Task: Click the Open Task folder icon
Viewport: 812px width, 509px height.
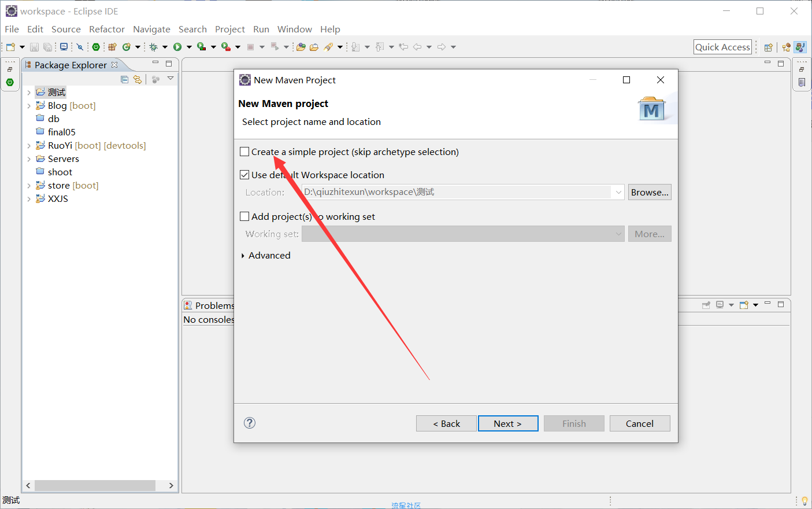Action: click(x=314, y=47)
